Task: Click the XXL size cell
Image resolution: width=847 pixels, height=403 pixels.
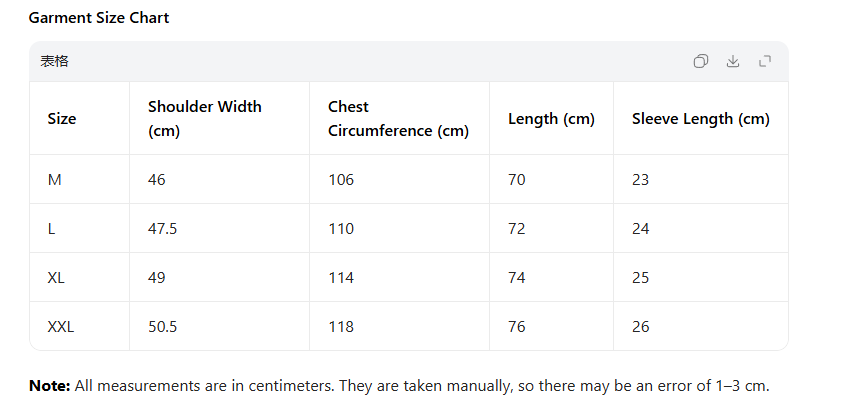Action: 61,327
